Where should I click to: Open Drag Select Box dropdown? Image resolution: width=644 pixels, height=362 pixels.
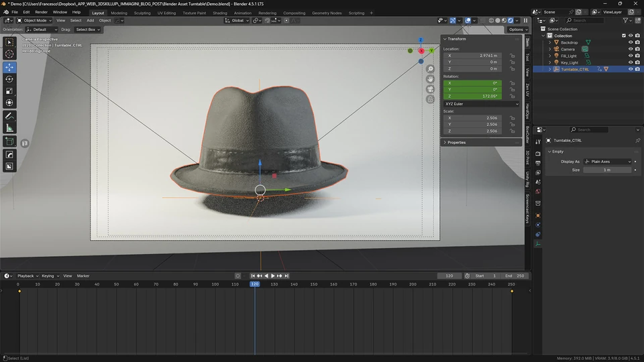tap(88, 29)
